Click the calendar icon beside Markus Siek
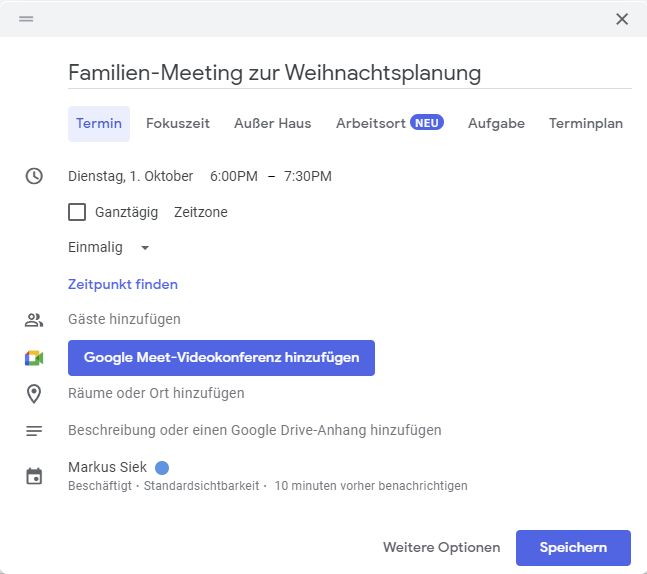 click(34, 476)
